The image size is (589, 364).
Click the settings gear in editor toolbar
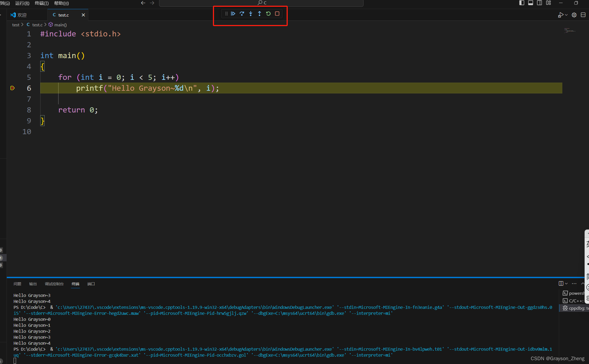click(574, 15)
